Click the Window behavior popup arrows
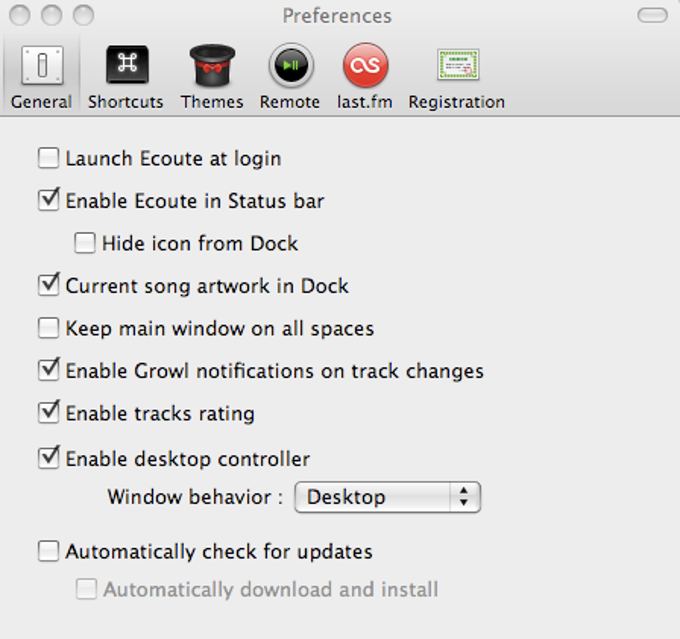The width and height of the screenshot is (680, 639). 464,497
